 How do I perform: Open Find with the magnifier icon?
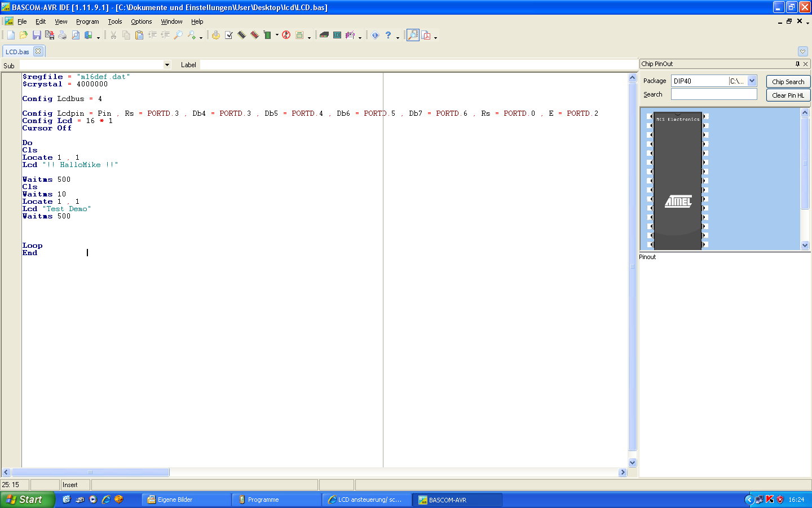pyautogui.click(x=178, y=35)
